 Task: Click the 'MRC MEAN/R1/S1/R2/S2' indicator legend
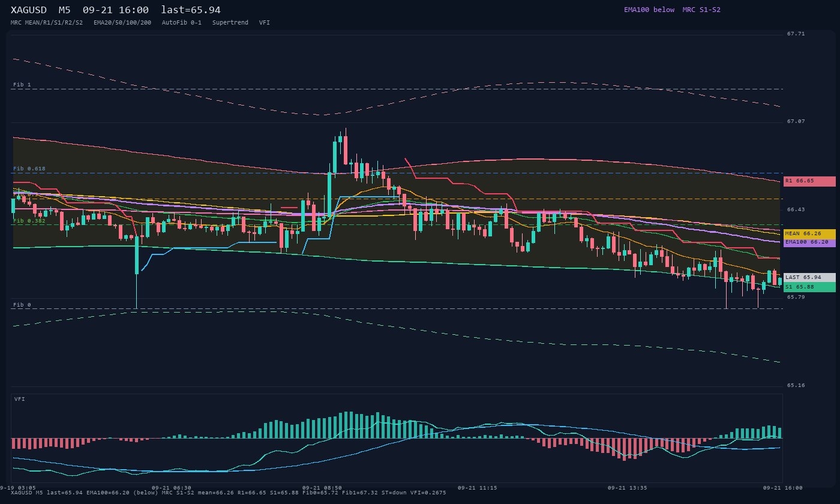click(47, 23)
